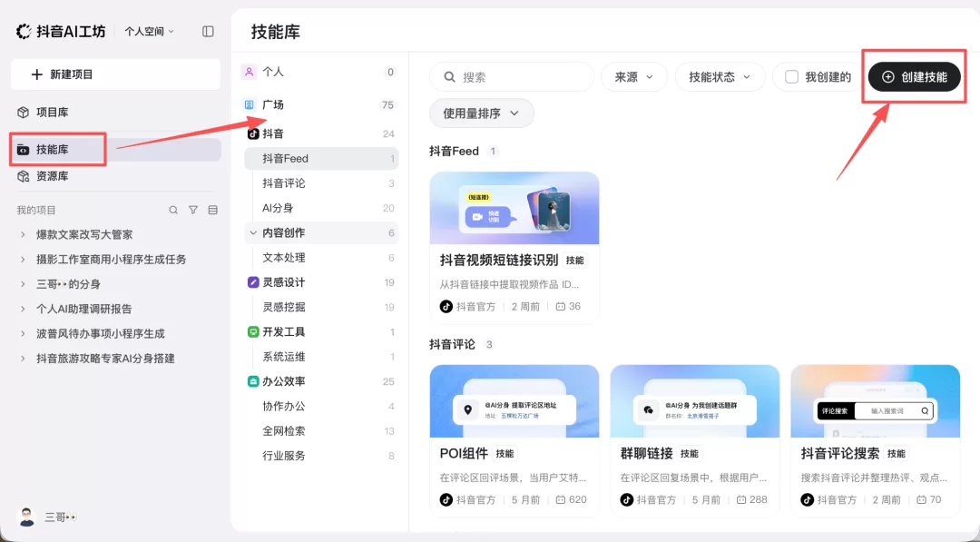Click the 技能库 page heading
The image size is (980, 542).
276,32
